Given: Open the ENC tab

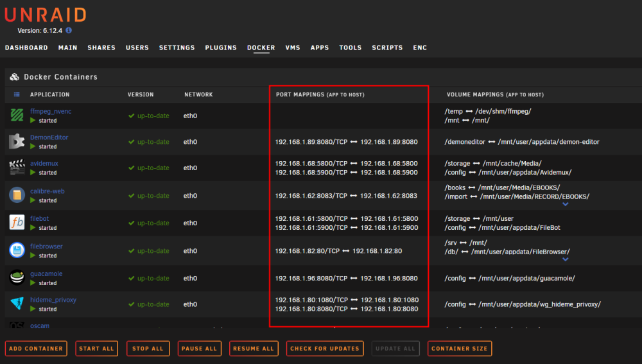Looking at the screenshot, I should (420, 48).
